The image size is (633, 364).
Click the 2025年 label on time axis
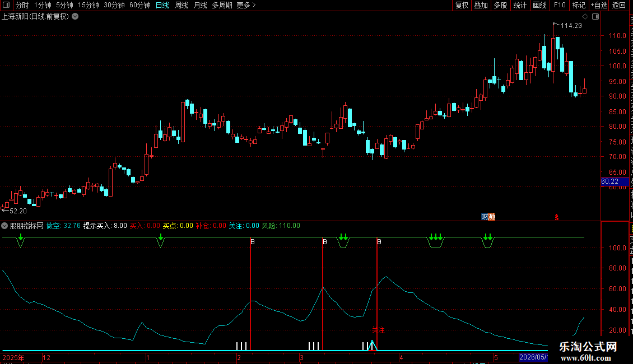[13, 357]
